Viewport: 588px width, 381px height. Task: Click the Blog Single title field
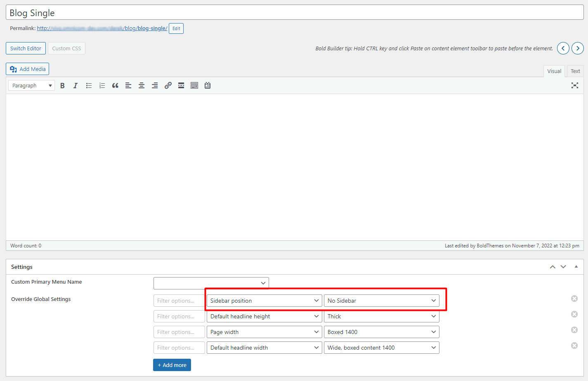pos(295,13)
